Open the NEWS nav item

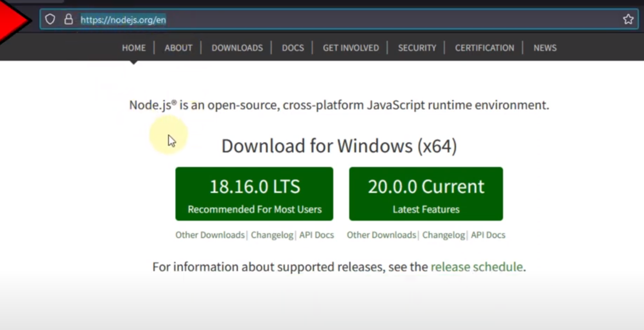tap(545, 48)
